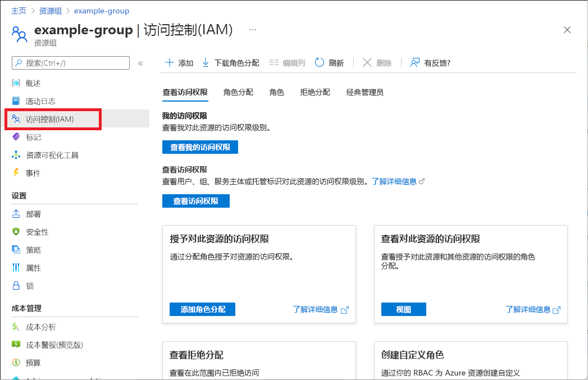This screenshot has height=380, width=588.
Task: Click 添加角色分配 in the grant access card
Action: [x=202, y=309]
